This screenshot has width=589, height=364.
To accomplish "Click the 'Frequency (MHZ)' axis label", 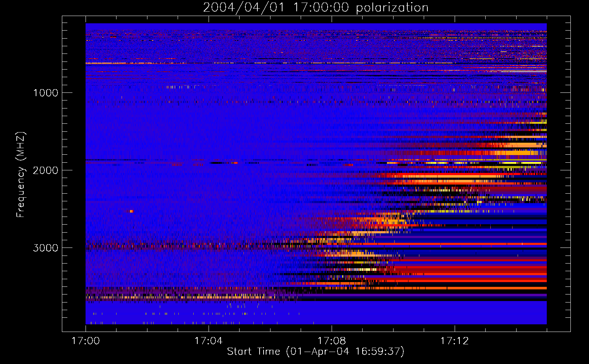I will (x=21, y=175).
